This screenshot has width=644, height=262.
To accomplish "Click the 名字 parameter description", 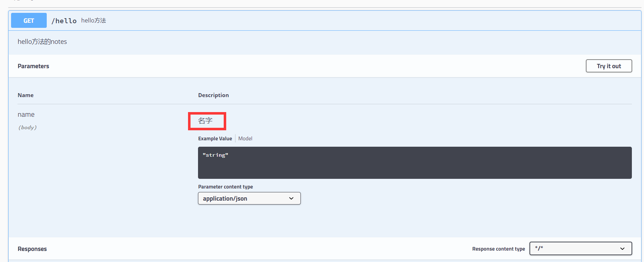I will click(x=206, y=121).
